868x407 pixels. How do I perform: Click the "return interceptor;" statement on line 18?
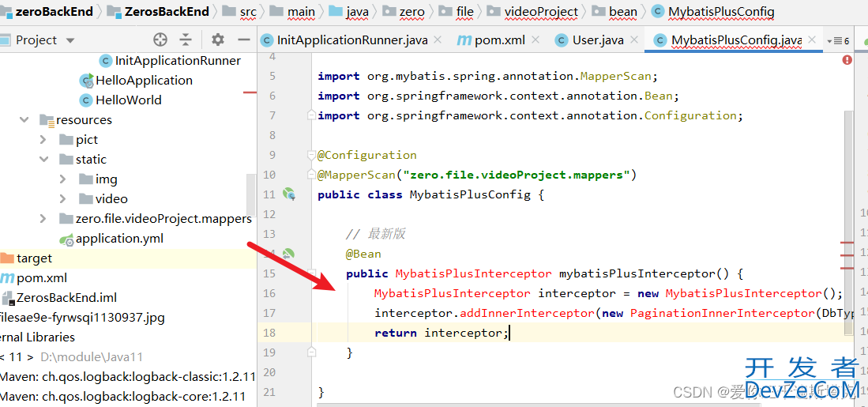[x=442, y=333]
